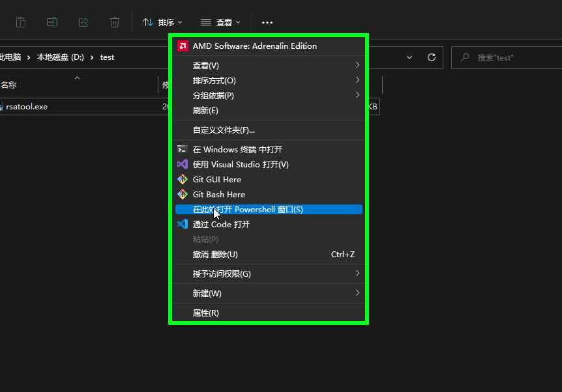This screenshot has height=392, width=562.
Task: Click the 新建(W) submenu arrow
Action: [x=357, y=292]
